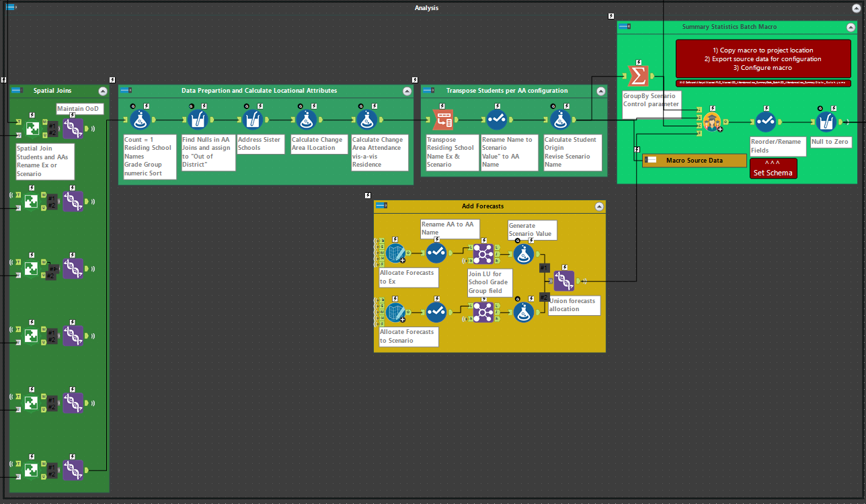Select the batch macro student icon

coord(713,122)
